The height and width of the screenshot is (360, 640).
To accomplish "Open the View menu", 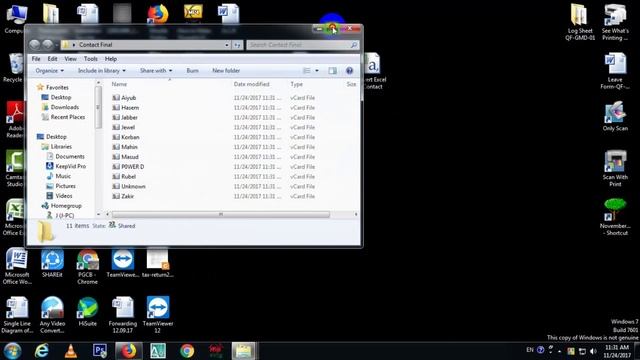I will pyautogui.click(x=70, y=59).
